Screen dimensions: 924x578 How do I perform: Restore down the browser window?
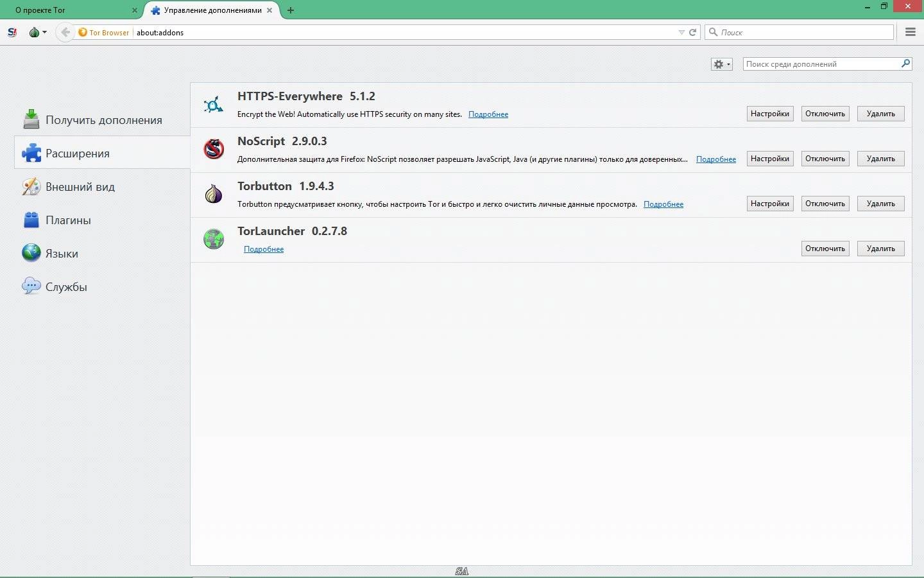click(x=884, y=6)
